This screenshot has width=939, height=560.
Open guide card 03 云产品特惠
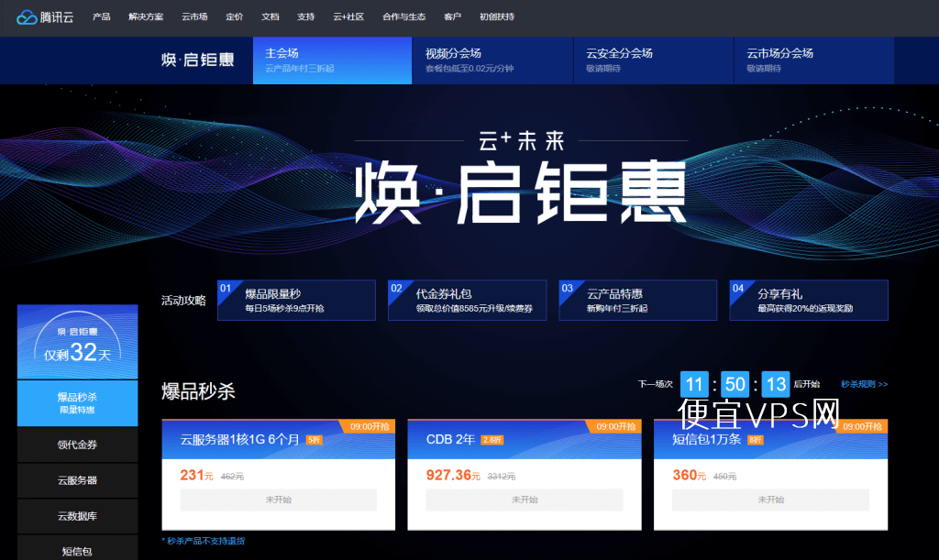tap(638, 301)
